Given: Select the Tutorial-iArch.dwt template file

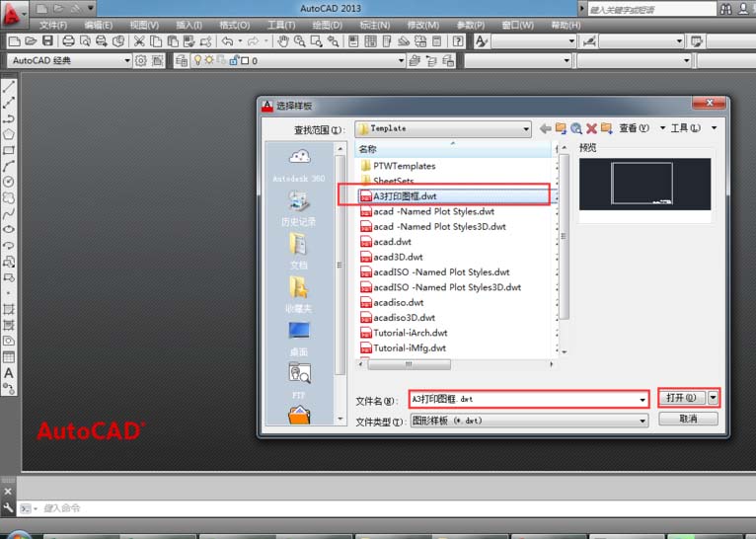Looking at the screenshot, I should click(x=404, y=333).
